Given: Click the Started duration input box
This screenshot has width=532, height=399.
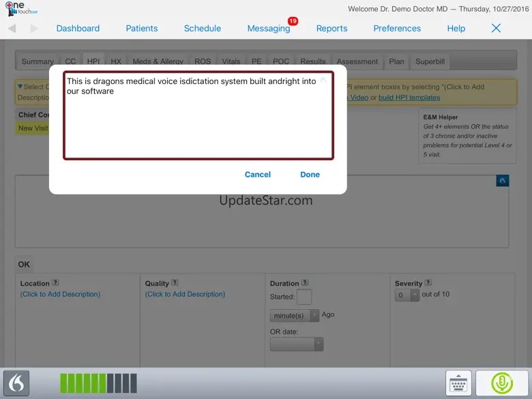Looking at the screenshot, I should [x=304, y=297].
